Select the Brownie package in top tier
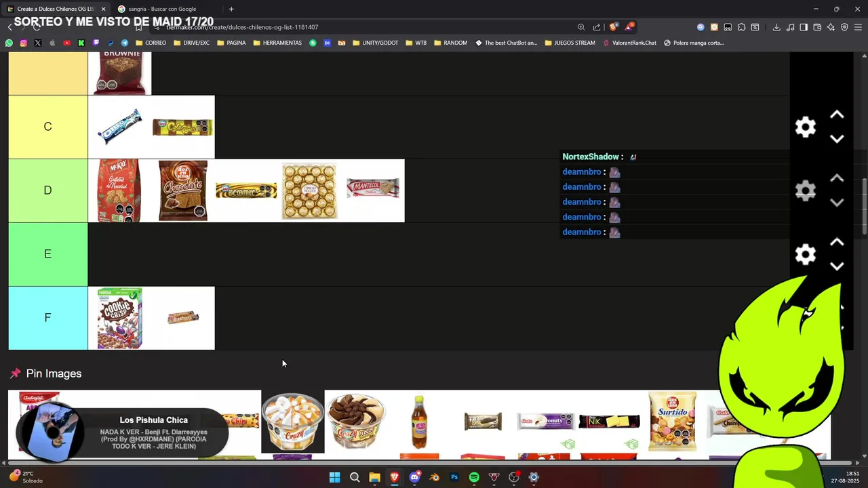This screenshot has width=868, height=488. point(119,73)
